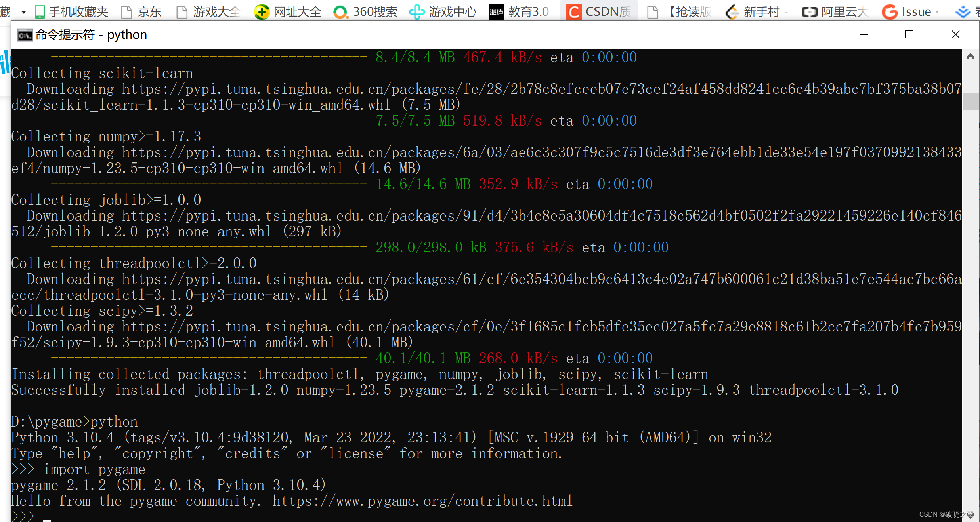The height and width of the screenshot is (522, 980).
Task: Click the 'pygame 2.1.2 (SDL 2.0.18' output line
Action: click(x=169, y=485)
